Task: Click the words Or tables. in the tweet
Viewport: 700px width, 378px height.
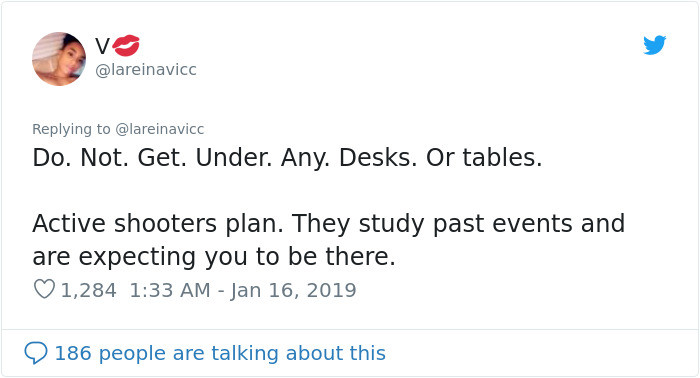Action: pos(484,158)
